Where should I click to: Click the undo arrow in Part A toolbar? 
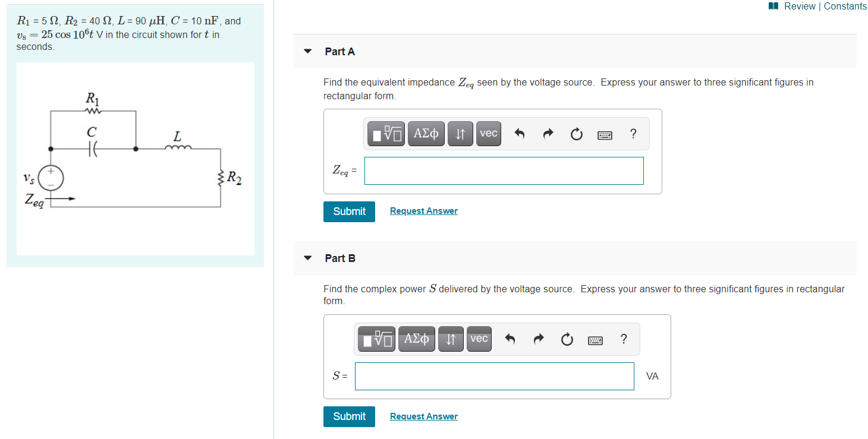point(519,134)
